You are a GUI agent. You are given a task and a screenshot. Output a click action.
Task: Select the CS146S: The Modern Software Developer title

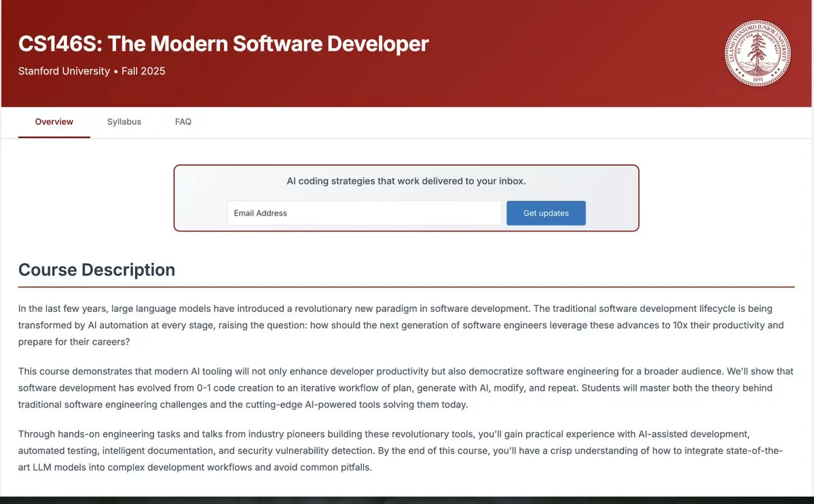pos(223,43)
